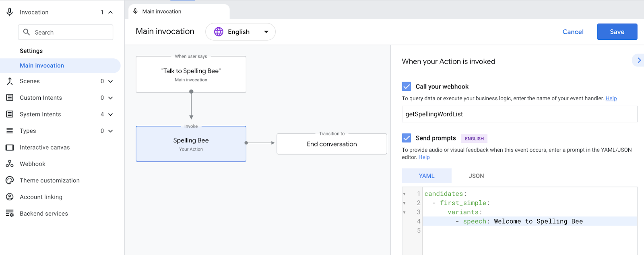Viewport: 644px width, 255px height.
Task: Click the Scenes merge icon in sidebar
Action: pos(10,81)
